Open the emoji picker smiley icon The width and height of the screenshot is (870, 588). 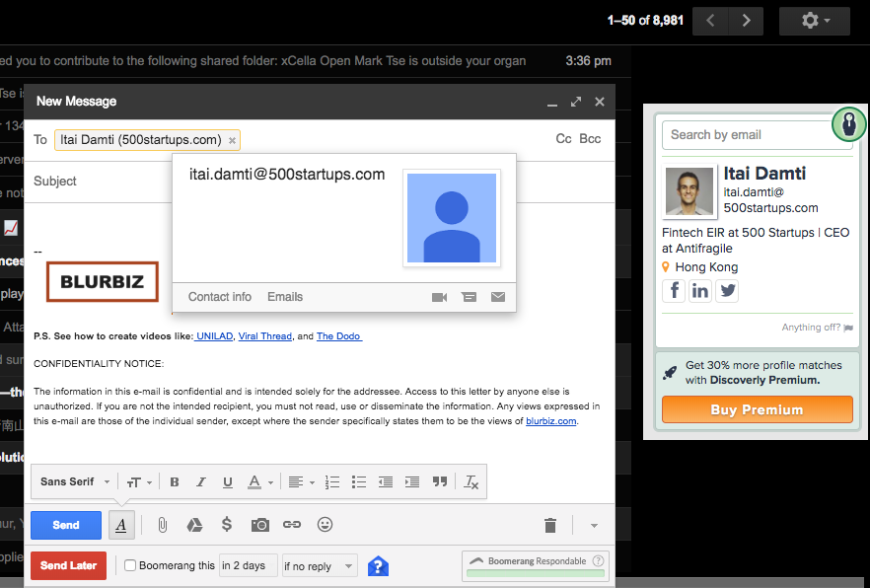click(x=325, y=525)
